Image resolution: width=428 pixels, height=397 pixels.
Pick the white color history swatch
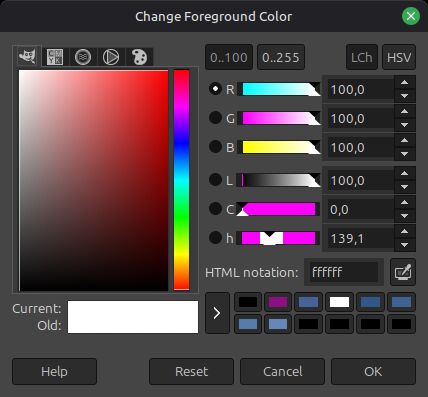click(x=339, y=302)
